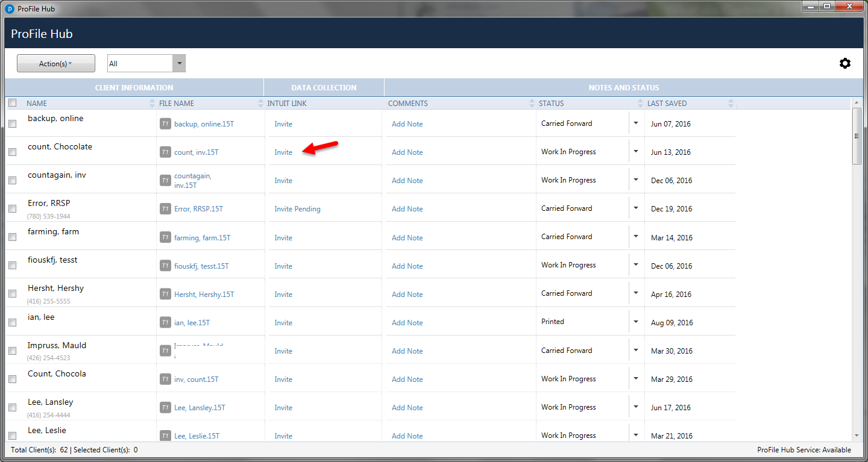868x462 pixels.
Task: Click T1 icon beside countagain, inv.15T
Action: (x=165, y=180)
